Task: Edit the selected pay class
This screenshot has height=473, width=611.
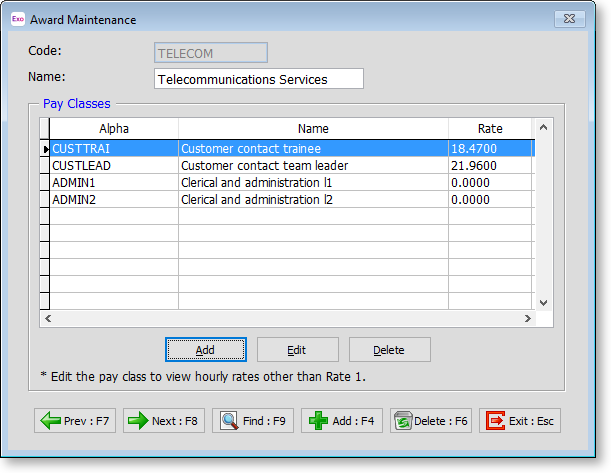Action: (298, 350)
